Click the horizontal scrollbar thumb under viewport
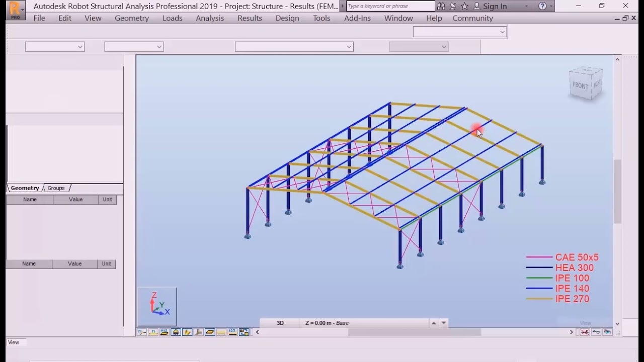 pos(415,332)
